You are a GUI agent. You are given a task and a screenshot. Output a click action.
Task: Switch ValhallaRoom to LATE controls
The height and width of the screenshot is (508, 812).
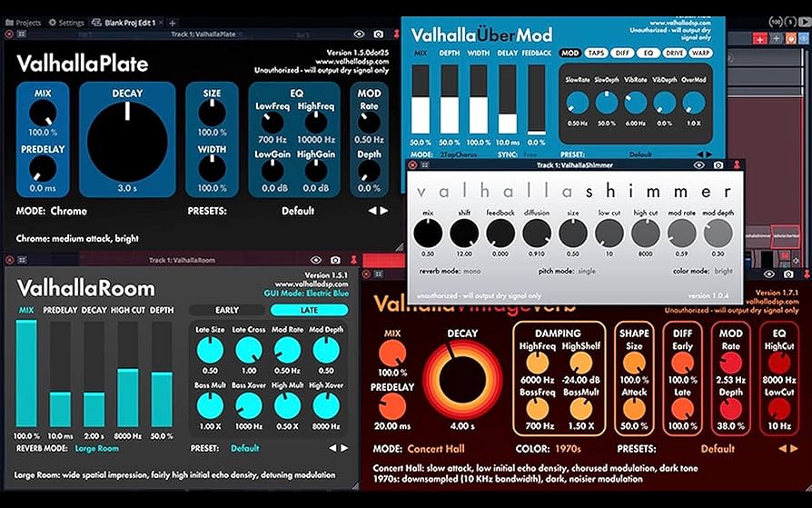309,310
